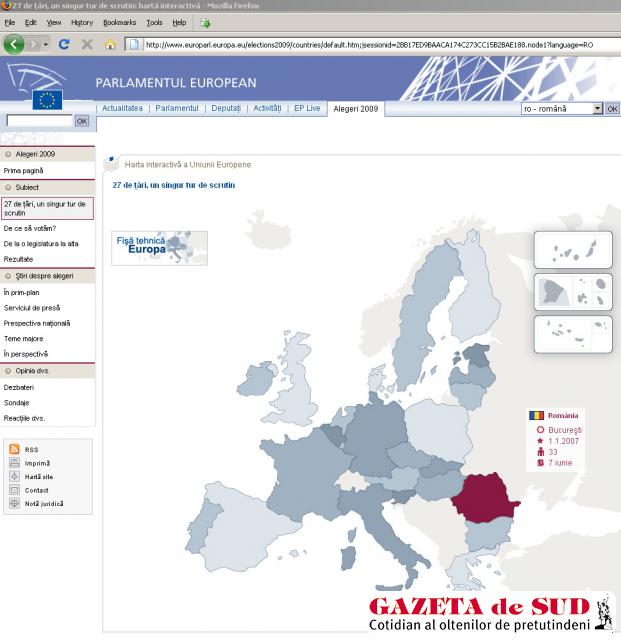Viewport: 621px width, 640px height.
Task: Click the middle French Guiana inset map
Action: click(573, 292)
